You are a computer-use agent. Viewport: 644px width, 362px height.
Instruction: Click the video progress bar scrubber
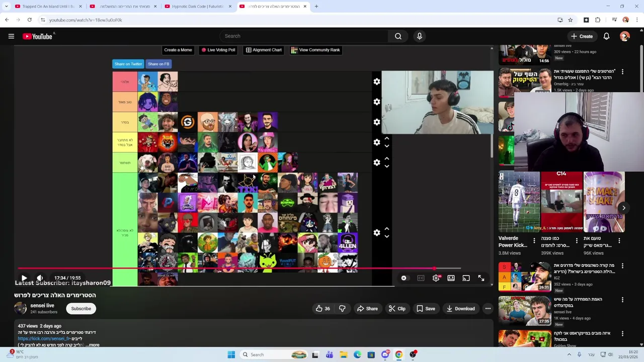(x=434, y=268)
